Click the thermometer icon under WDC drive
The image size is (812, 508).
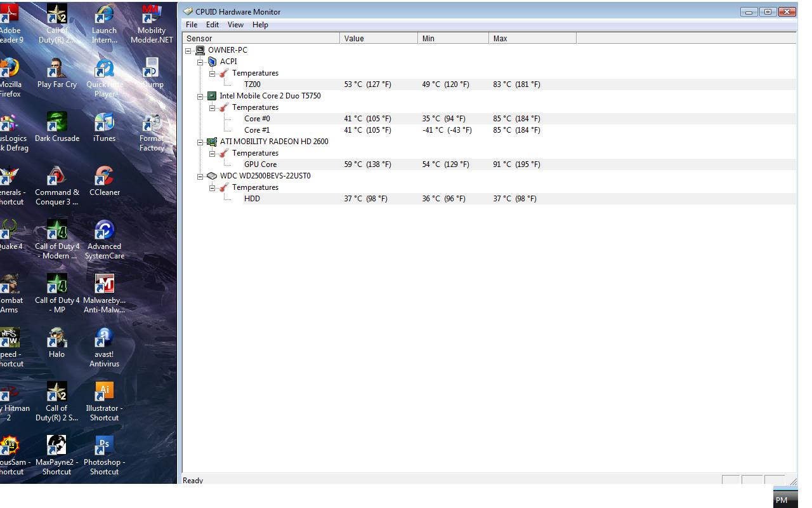click(x=224, y=187)
